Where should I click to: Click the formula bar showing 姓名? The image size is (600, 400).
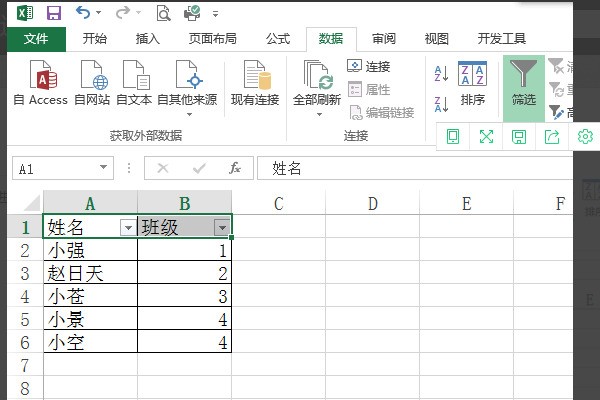click(415, 168)
